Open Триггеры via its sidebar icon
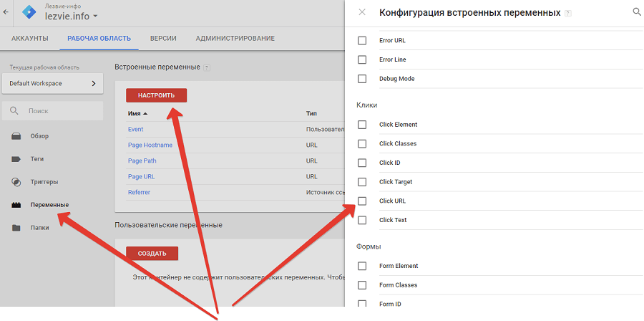This screenshot has height=321, width=644. coord(16,182)
